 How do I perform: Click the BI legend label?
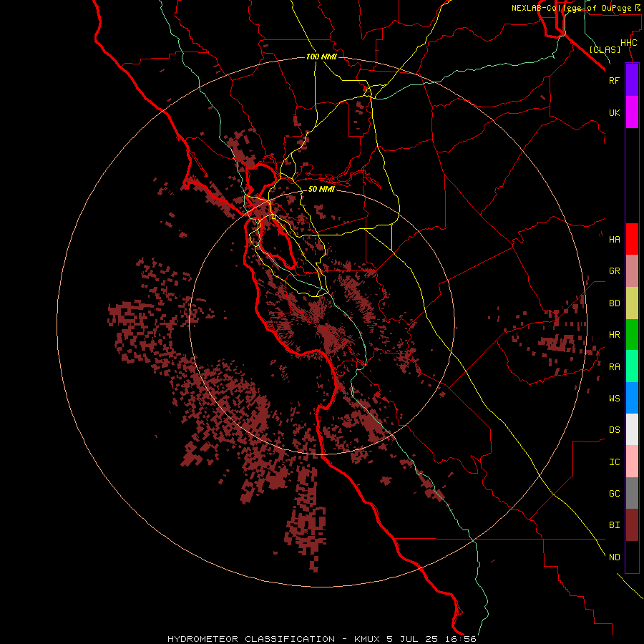[x=615, y=525]
